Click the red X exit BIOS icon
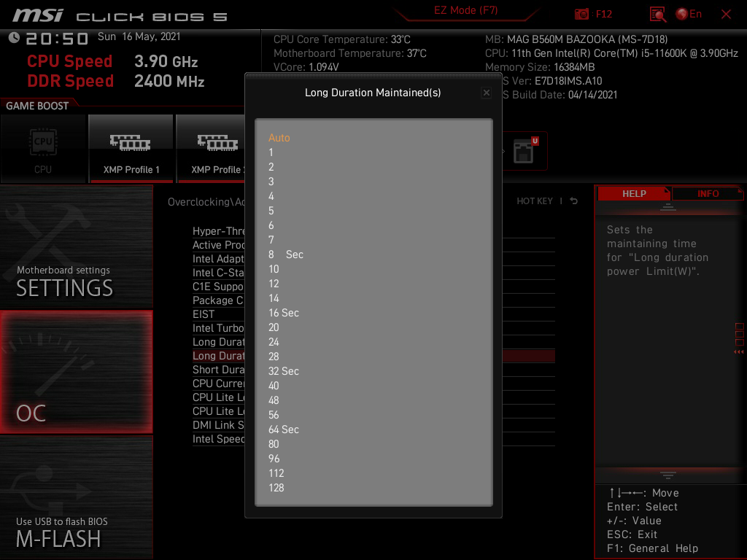 (726, 15)
